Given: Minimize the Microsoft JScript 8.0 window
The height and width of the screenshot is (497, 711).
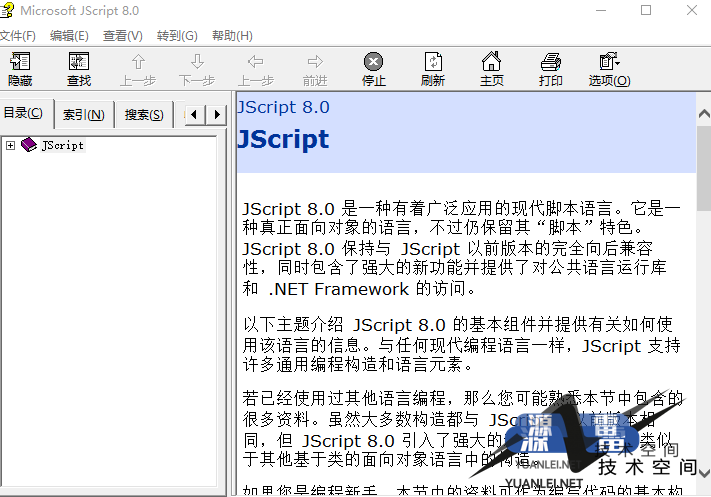Looking at the screenshot, I should (x=601, y=10).
